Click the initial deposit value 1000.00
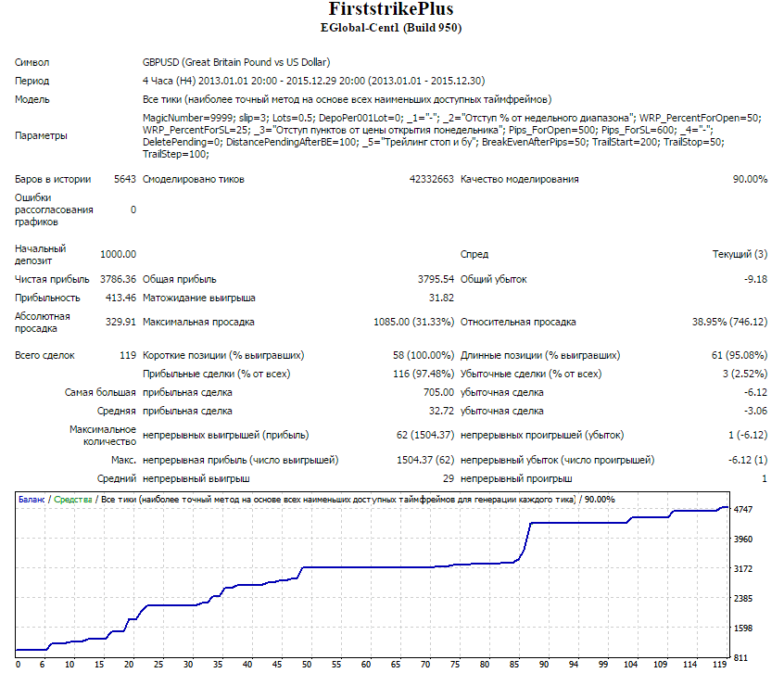Image resolution: width=784 pixels, height=673 pixels. pos(118,254)
